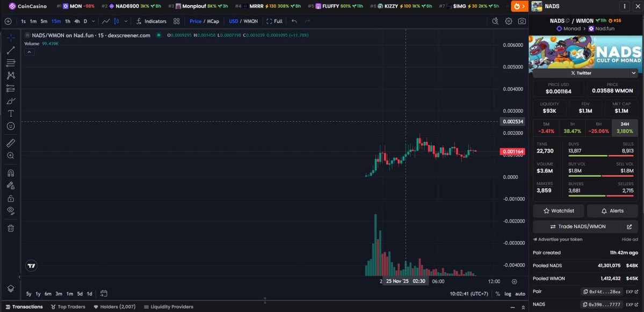Activate the zoom in tool
This screenshot has height=312, width=644.
[x=11, y=156]
